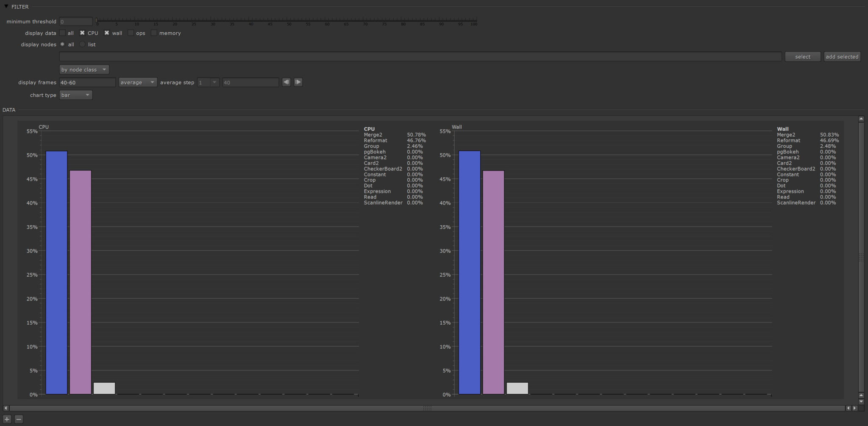The width and height of the screenshot is (868, 426).
Task: Click the vertical scrollbar down arrow
Action: click(x=861, y=401)
